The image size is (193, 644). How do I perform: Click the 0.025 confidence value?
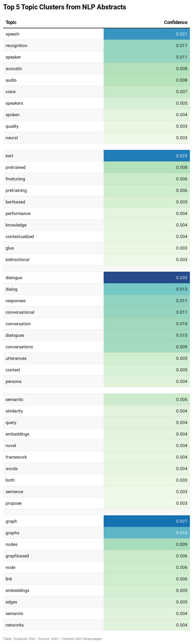pyautogui.click(x=181, y=156)
